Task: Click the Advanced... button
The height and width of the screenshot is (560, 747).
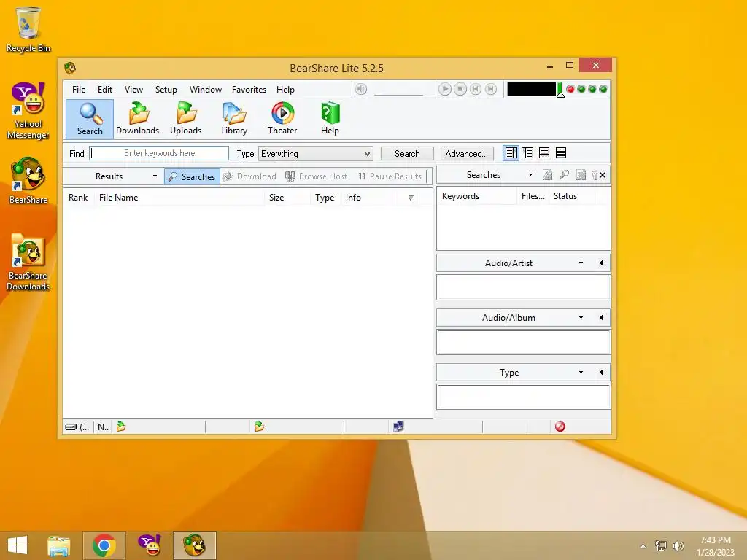Action: [x=466, y=154]
